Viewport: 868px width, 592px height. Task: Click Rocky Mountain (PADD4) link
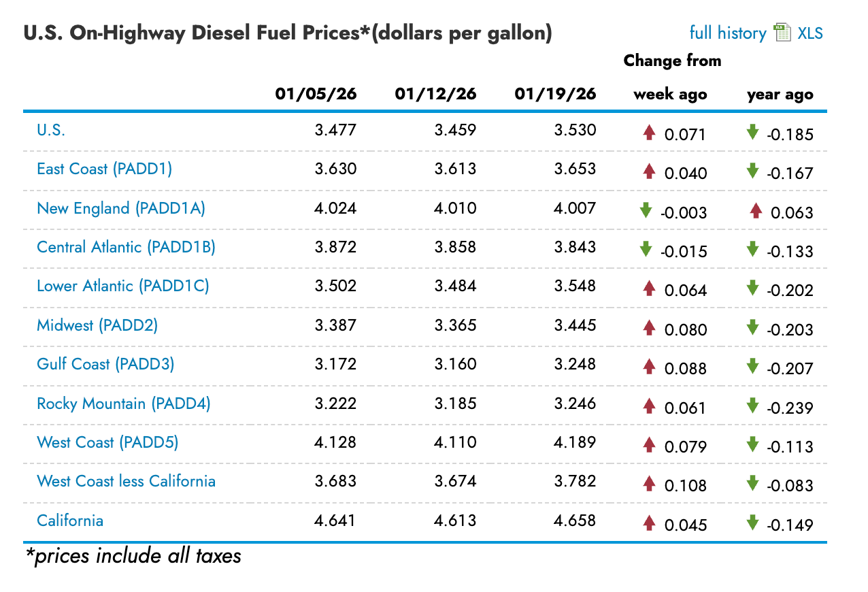point(123,404)
